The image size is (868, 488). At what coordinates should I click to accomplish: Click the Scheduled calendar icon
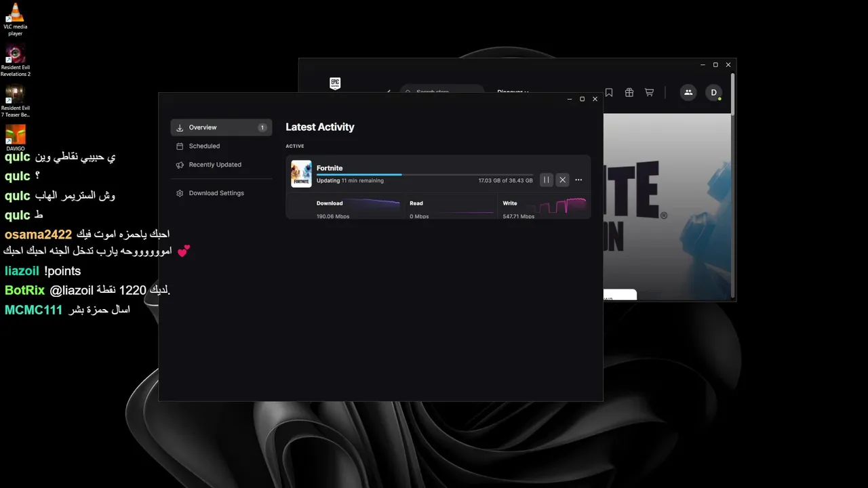(x=180, y=146)
